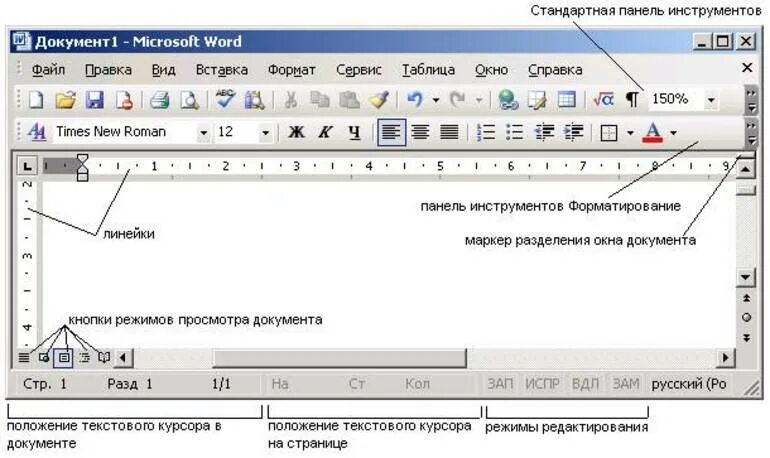Apply the red font color button
The width and height of the screenshot is (770, 458).
(653, 133)
